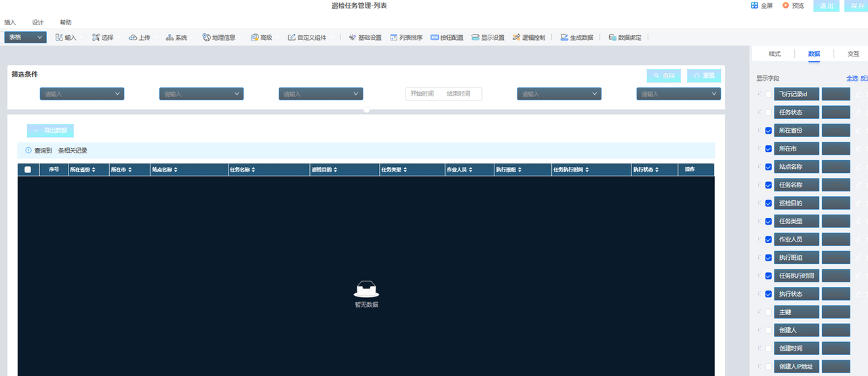The image size is (868, 376).
Task: Open the 表格 component type dropdown
Action: pyautogui.click(x=25, y=37)
